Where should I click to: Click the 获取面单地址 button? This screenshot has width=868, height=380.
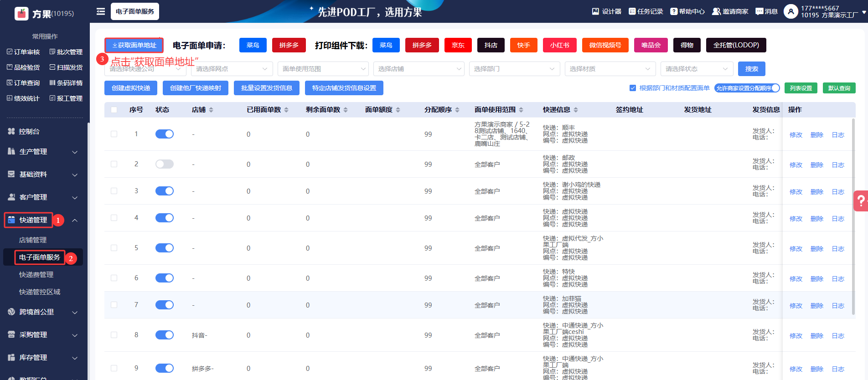point(134,46)
